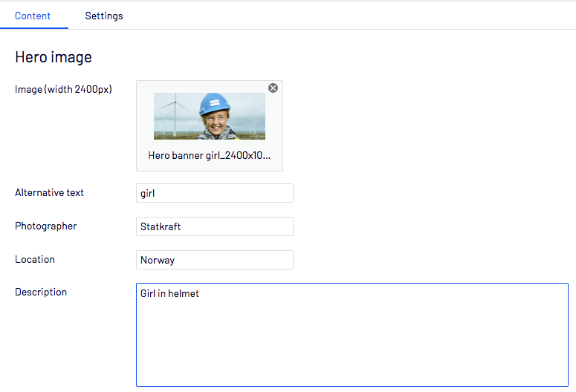Open the hero banner girl thumbnail
The image size is (576, 392).
(x=210, y=117)
